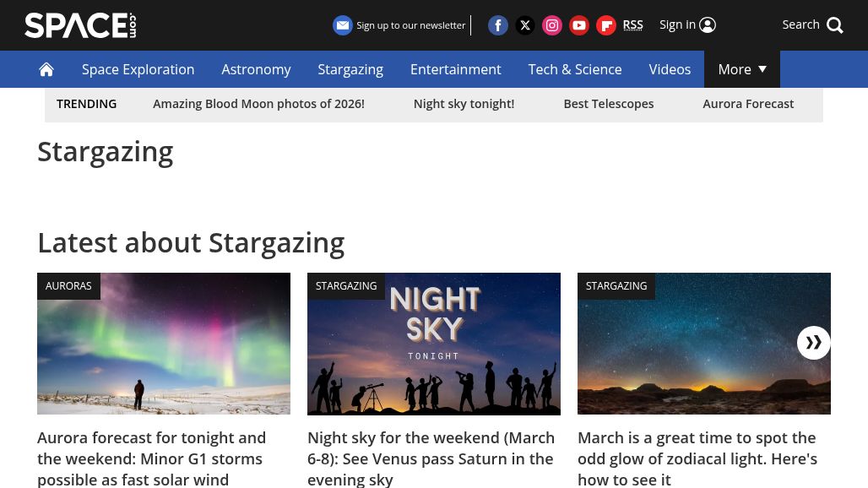This screenshot has height=488, width=868.
Task: Click the Flipboard icon
Action: click(606, 25)
